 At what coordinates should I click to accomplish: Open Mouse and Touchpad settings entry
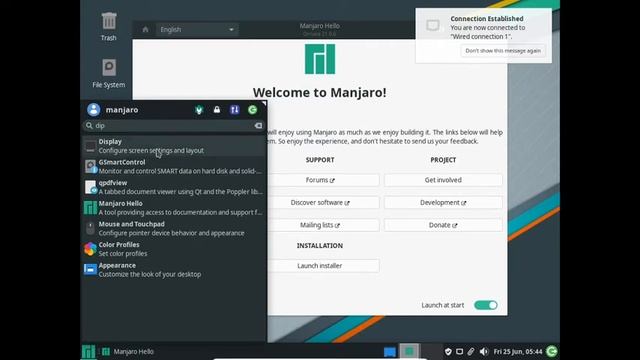pyautogui.click(x=174, y=229)
